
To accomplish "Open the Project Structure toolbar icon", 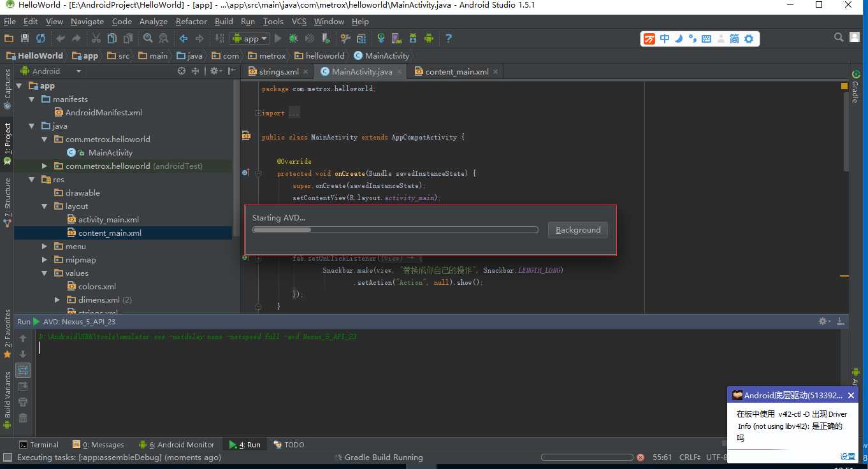I will coord(361,38).
